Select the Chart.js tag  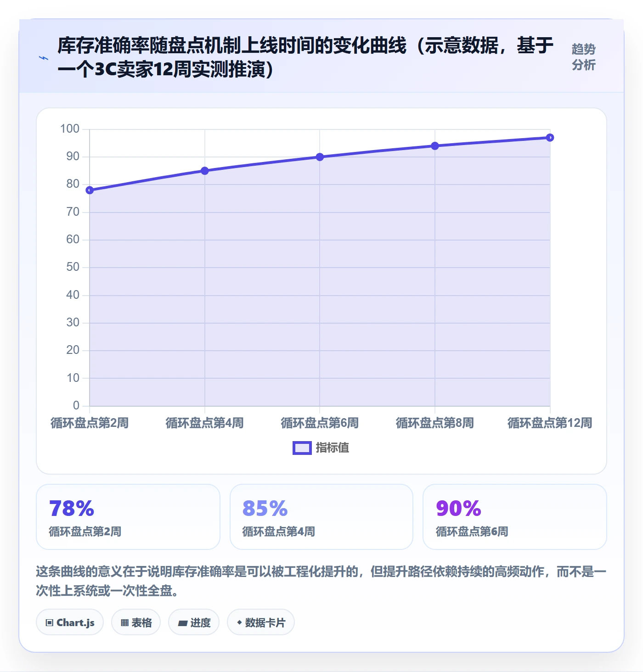[70, 622]
